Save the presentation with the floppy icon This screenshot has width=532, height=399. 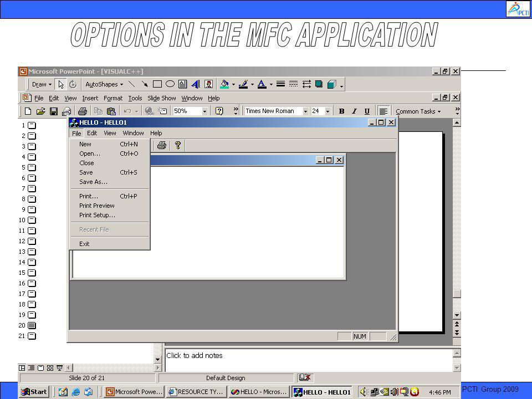[54, 111]
